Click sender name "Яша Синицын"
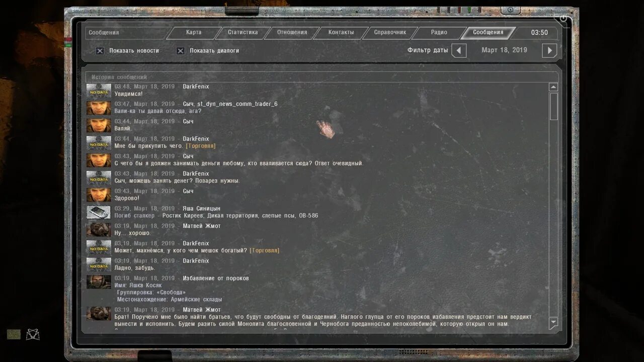The height and width of the screenshot is (362, 644). pos(201,209)
